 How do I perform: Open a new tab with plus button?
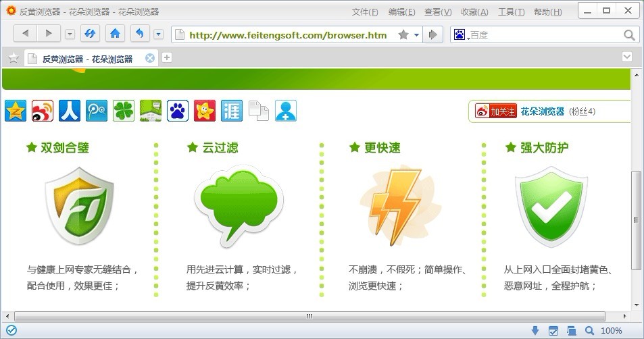click(x=166, y=57)
